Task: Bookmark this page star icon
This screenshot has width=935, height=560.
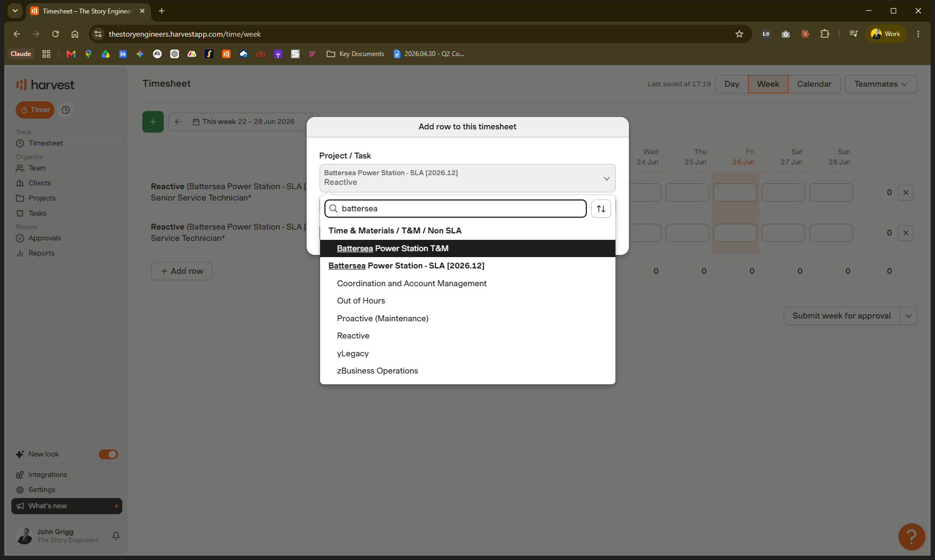Action: 739,34
